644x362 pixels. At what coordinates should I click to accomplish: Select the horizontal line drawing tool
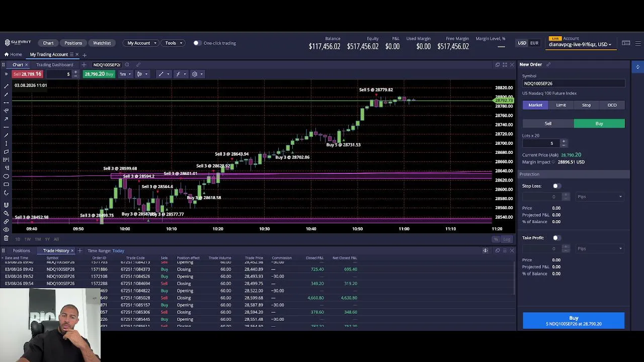6,127
